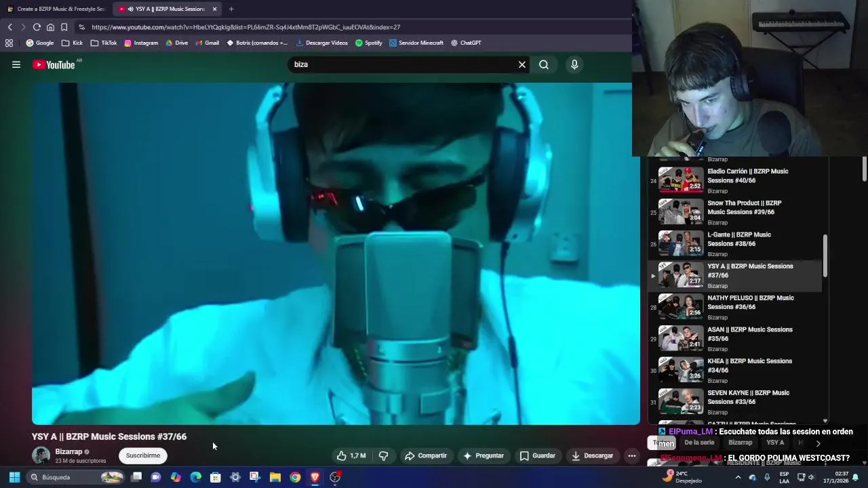This screenshot has width=868, height=488.
Task: Like the video (1,7 M)
Action: 351,455
